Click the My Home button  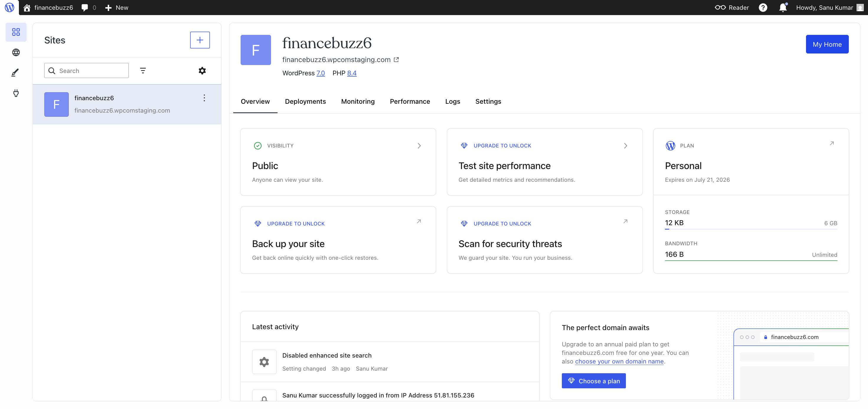(x=827, y=44)
